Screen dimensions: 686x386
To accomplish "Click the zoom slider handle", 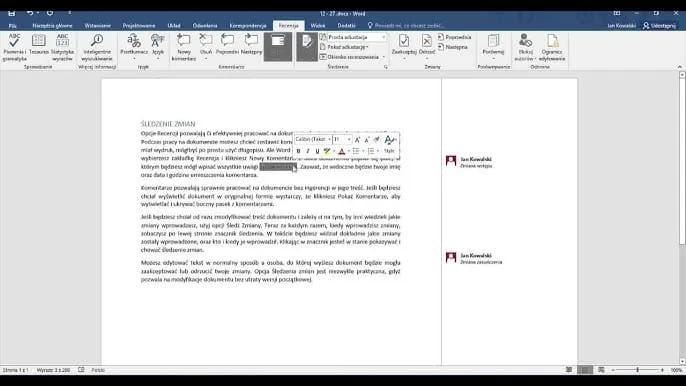I will [637, 370].
